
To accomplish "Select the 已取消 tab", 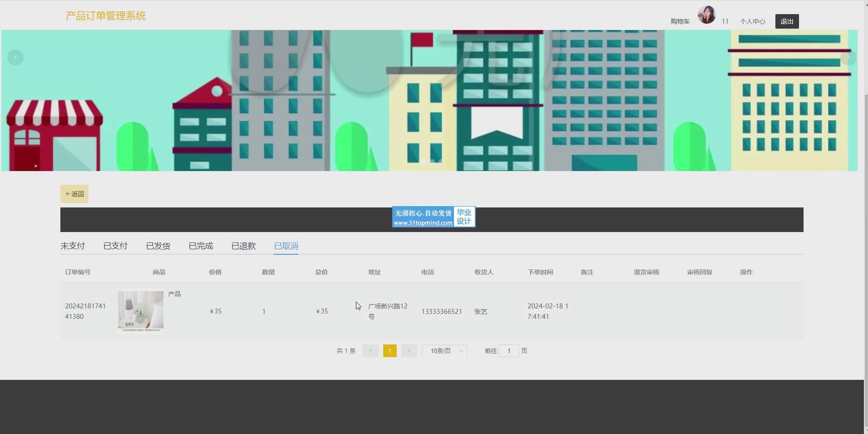I will pos(286,246).
